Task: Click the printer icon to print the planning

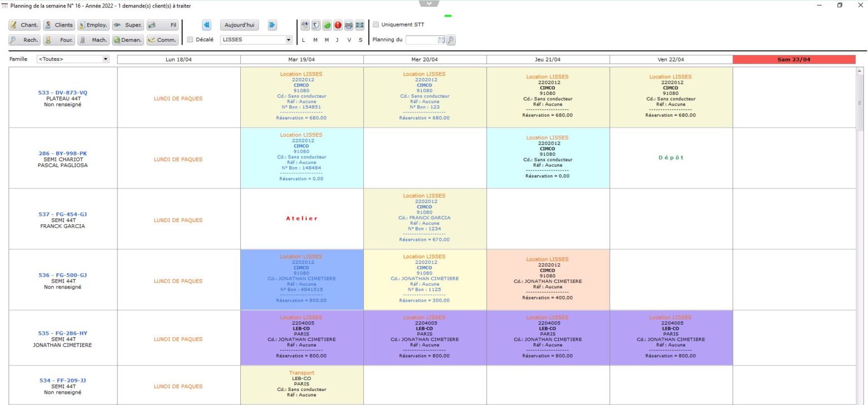Action: [x=349, y=25]
